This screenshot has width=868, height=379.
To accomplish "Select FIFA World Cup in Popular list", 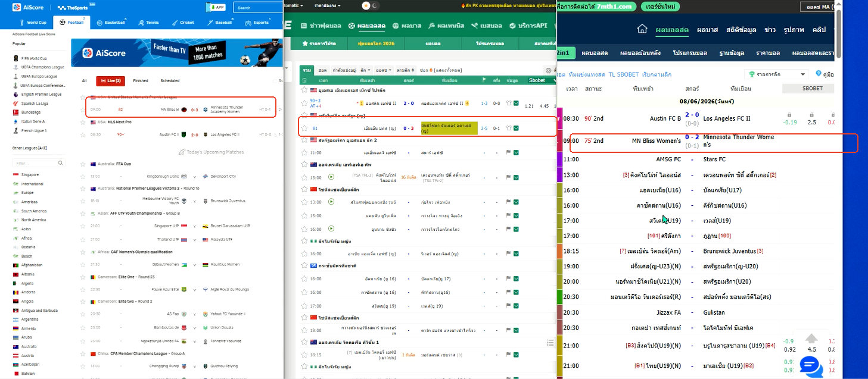I will (x=34, y=58).
